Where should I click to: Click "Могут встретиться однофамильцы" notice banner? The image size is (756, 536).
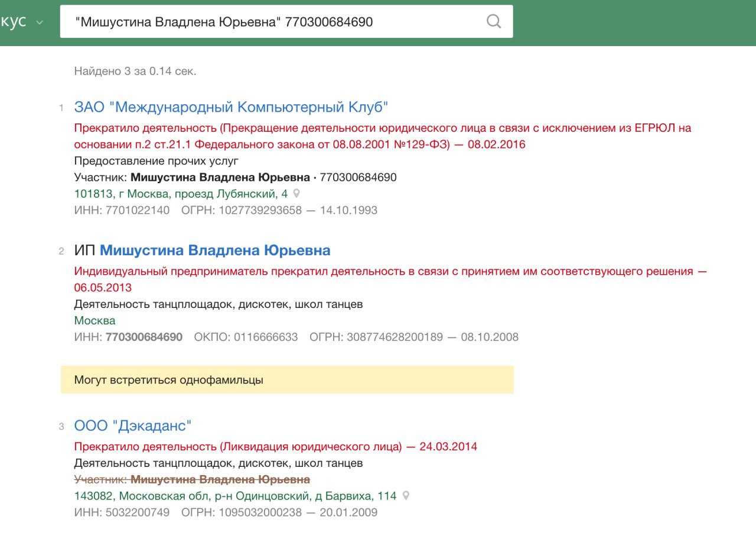[x=287, y=379]
